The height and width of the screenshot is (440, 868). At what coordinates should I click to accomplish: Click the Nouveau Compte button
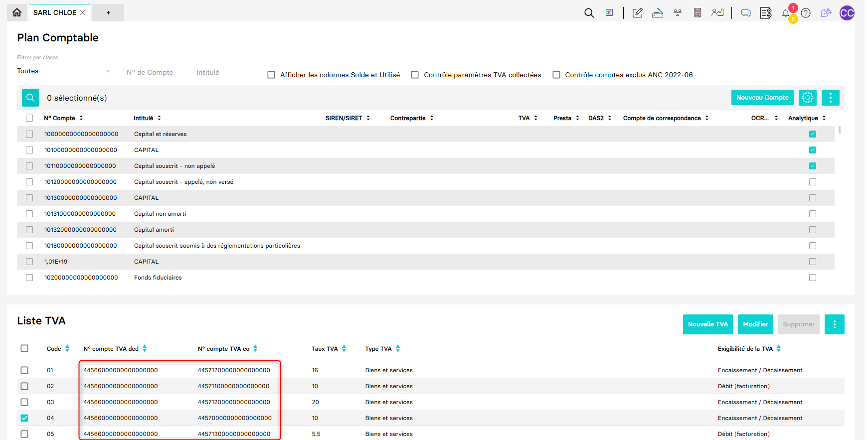tap(762, 98)
